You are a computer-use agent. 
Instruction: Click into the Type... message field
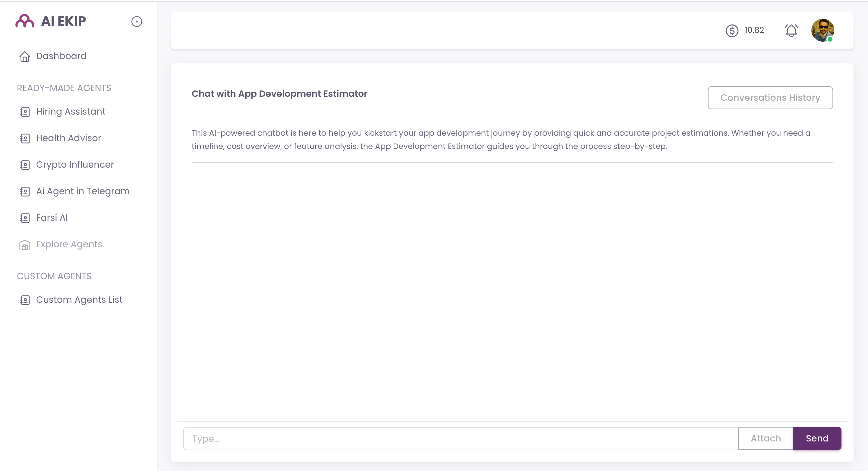click(x=461, y=439)
